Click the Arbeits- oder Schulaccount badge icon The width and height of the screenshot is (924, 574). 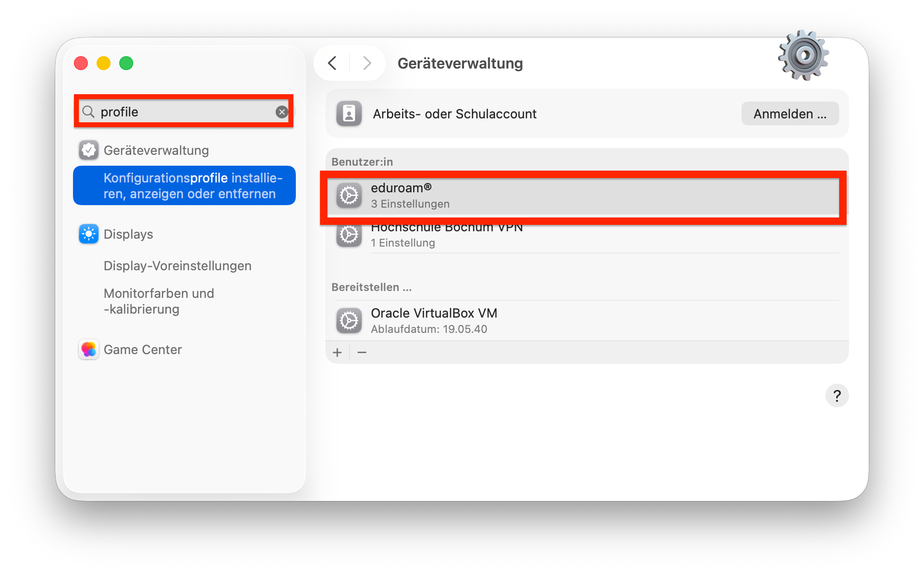tap(349, 114)
